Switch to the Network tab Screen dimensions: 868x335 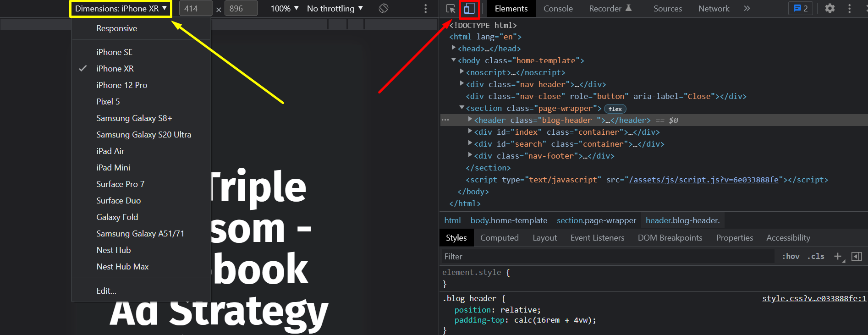(x=714, y=8)
